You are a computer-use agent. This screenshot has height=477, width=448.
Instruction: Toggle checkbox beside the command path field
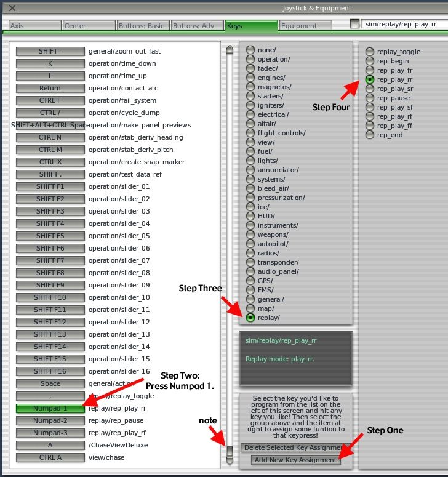(354, 24)
